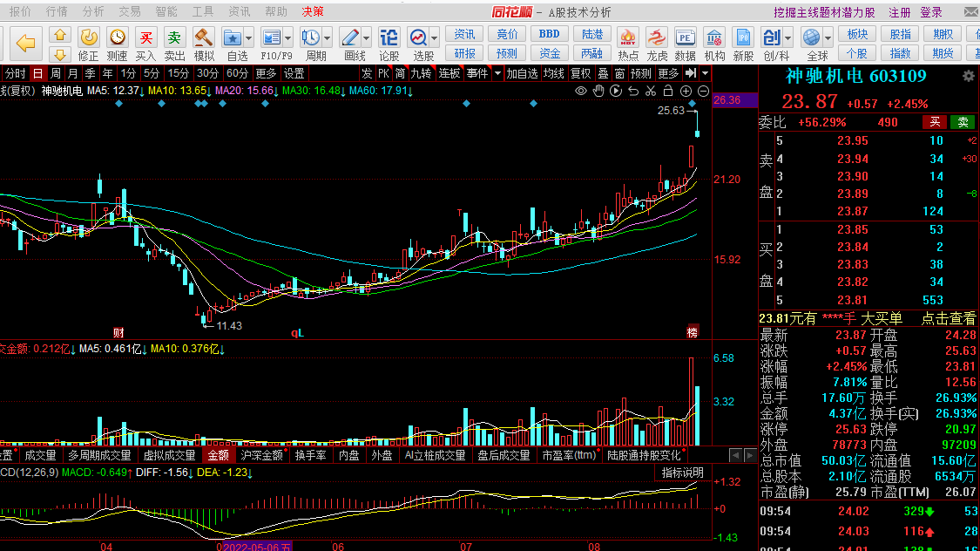Click the 登录 login link
980x551 pixels.
tap(931, 12)
